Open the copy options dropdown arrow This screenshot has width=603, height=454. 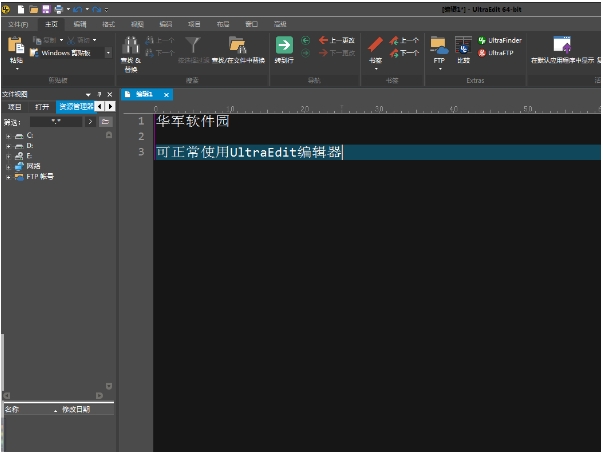coord(62,40)
